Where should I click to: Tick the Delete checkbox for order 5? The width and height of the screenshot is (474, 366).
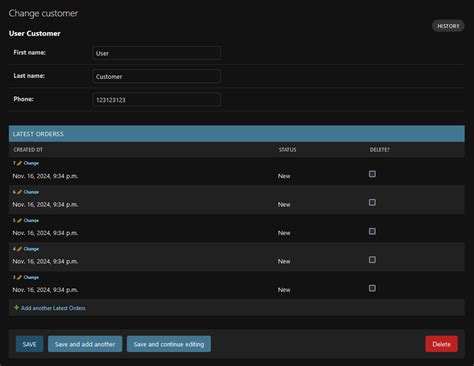coord(372,231)
